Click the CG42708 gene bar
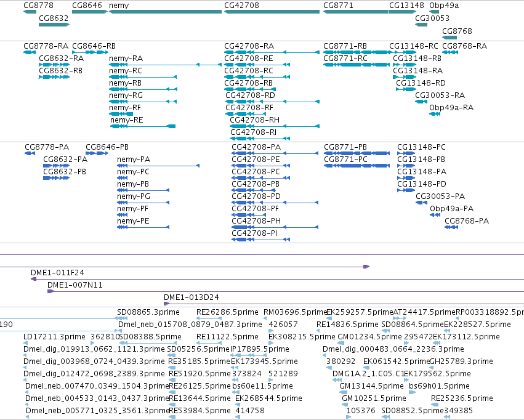Screen dimensions: 524x420 click(x=272, y=12)
